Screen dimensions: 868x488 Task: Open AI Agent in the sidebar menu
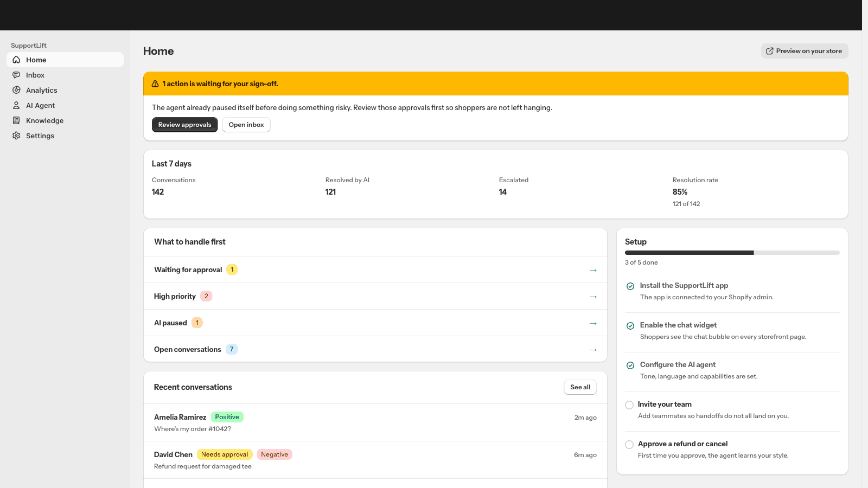point(65,105)
